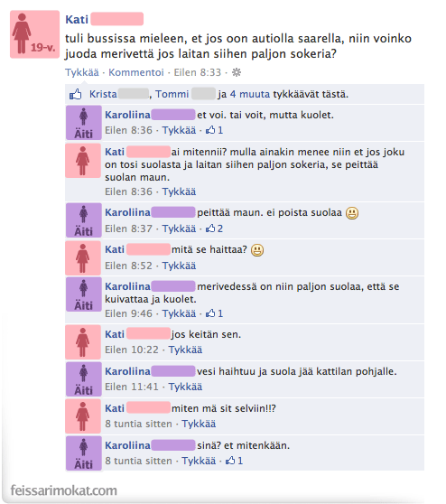Click the feissarimokat.com watermark

pos(63,490)
